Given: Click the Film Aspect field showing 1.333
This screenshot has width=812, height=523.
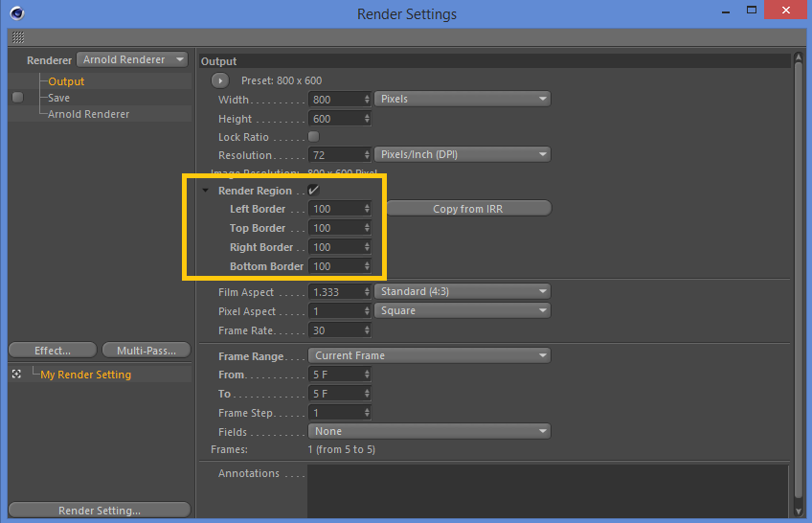Looking at the screenshot, I should click(x=335, y=292).
